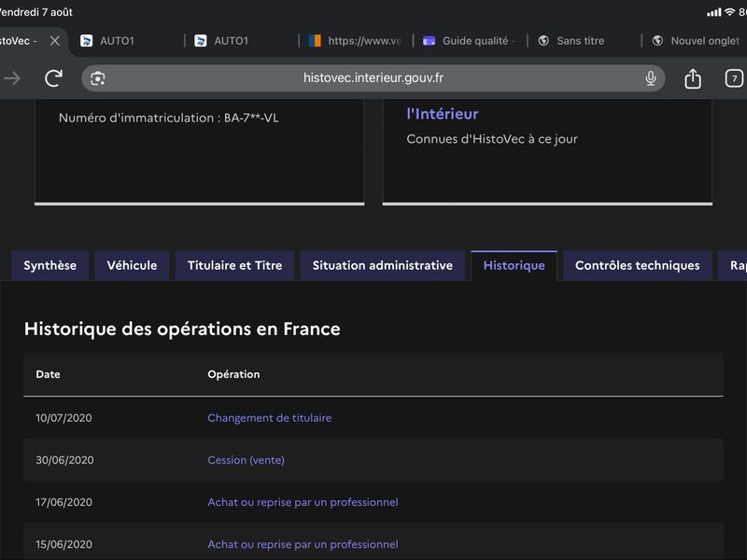The image size is (747, 560).
Task: Click the histovec.interieur.gouv.fr address bar
Action: tap(373, 78)
